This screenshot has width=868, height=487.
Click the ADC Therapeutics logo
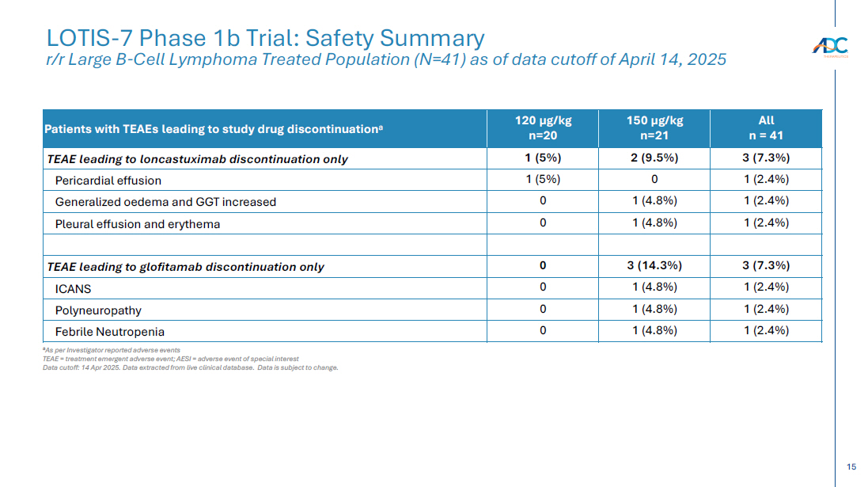[830, 48]
